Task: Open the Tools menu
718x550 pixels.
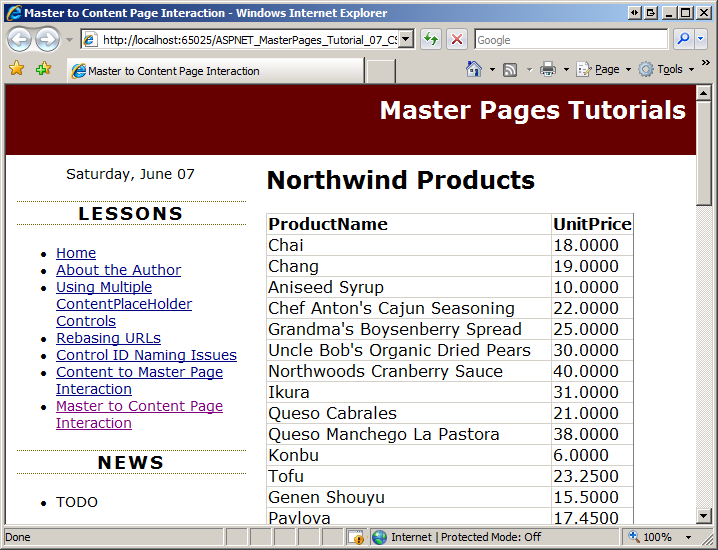Action: pyautogui.click(x=666, y=70)
